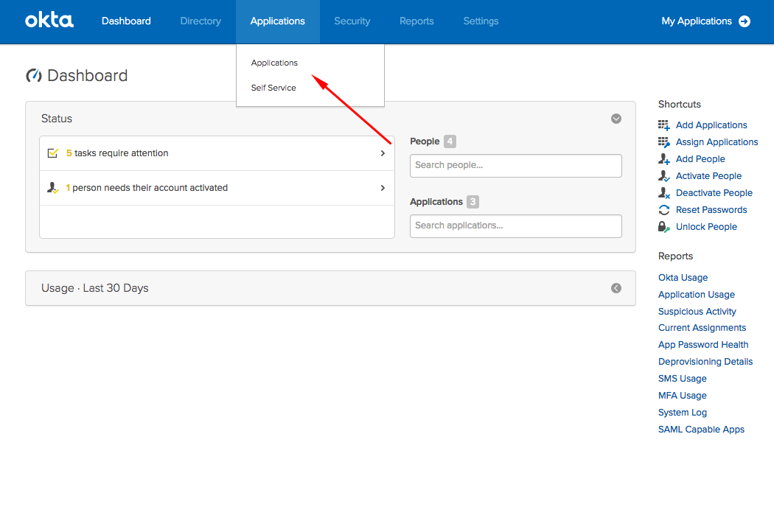Open the Suspicious Activity report
The width and height of the screenshot is (774, 532).
tap(697, 311)
